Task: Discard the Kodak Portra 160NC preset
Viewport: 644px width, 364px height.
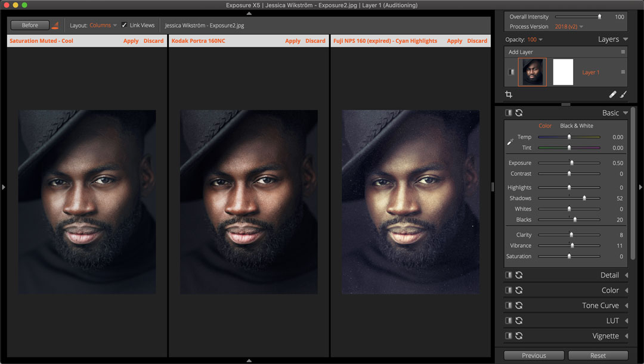Action: click(x=315, y=41)
